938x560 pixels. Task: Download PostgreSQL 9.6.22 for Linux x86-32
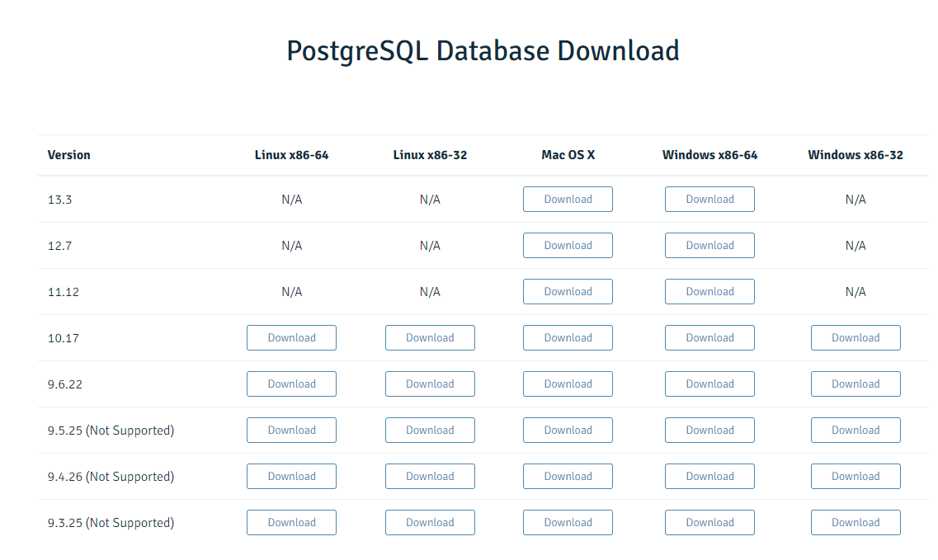point(430,384)
